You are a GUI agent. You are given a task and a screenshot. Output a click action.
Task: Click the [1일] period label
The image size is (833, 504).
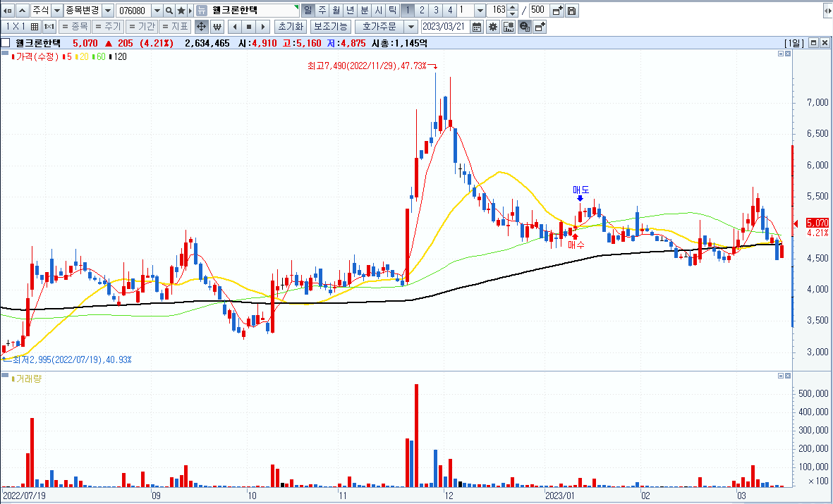794,43
